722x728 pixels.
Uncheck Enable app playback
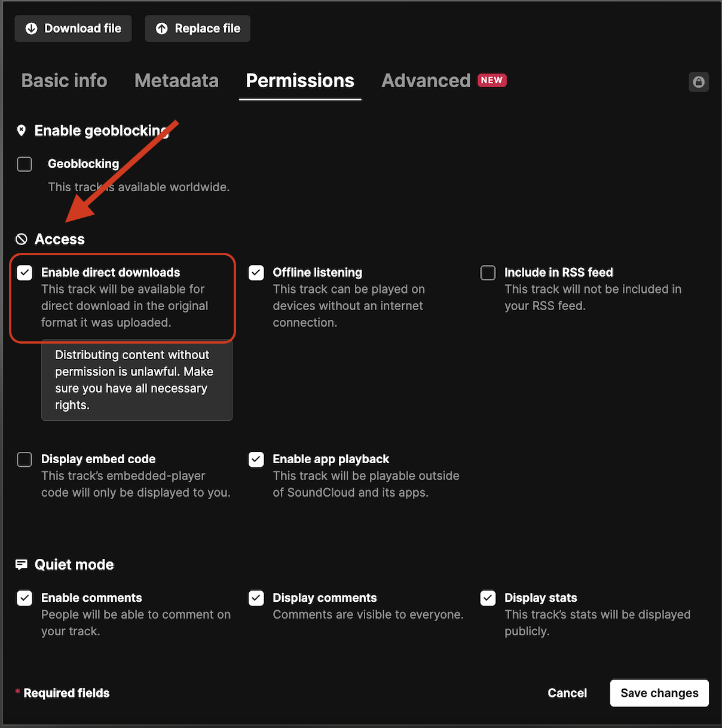click(x=256, y=459)
